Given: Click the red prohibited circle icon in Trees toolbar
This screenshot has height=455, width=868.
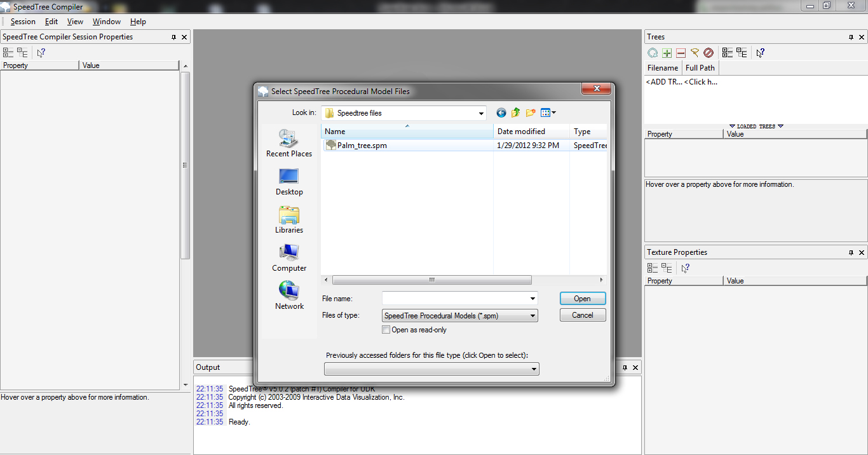Looking at the screenshot, I should [x=709, y=53].
